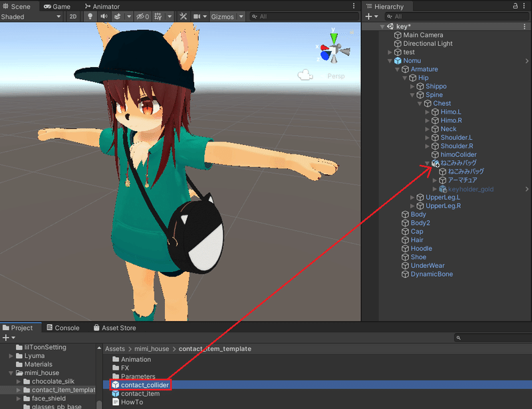Switch to the Scene tab
The width and height of the screenshot is (532, 409).
click(x=17, y=7)
